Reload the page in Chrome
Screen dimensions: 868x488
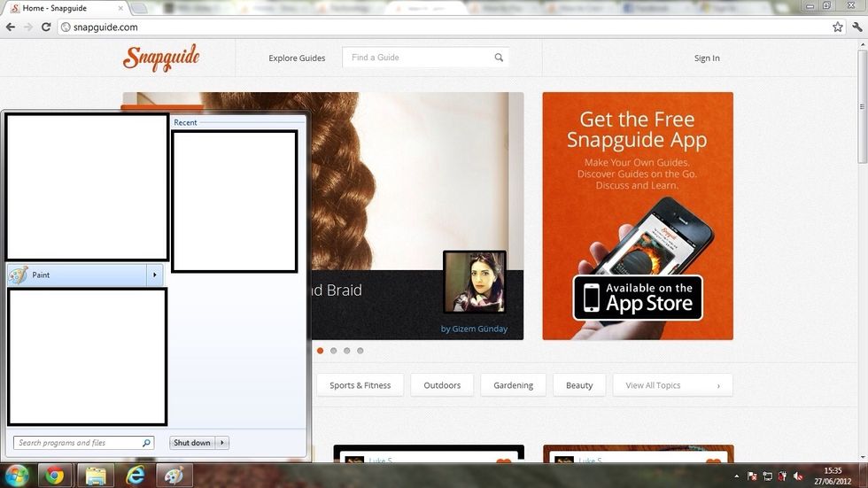tap(46, 27)
